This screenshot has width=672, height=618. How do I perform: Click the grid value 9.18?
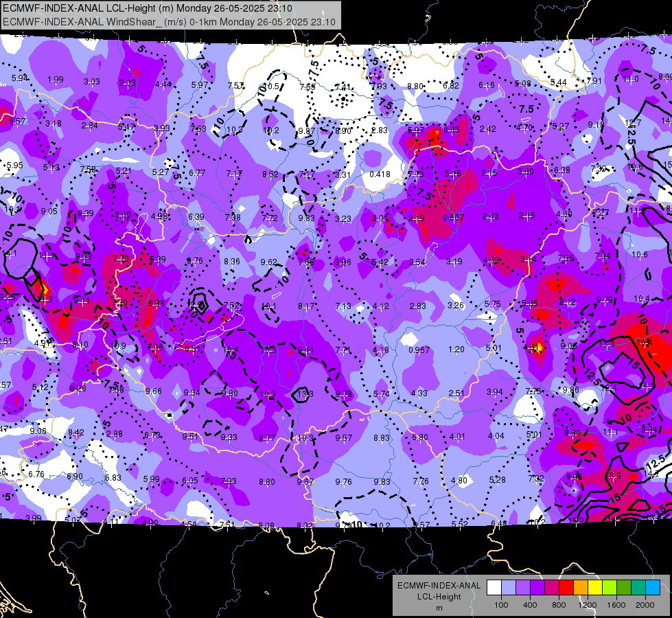click(x=596, y=125)
